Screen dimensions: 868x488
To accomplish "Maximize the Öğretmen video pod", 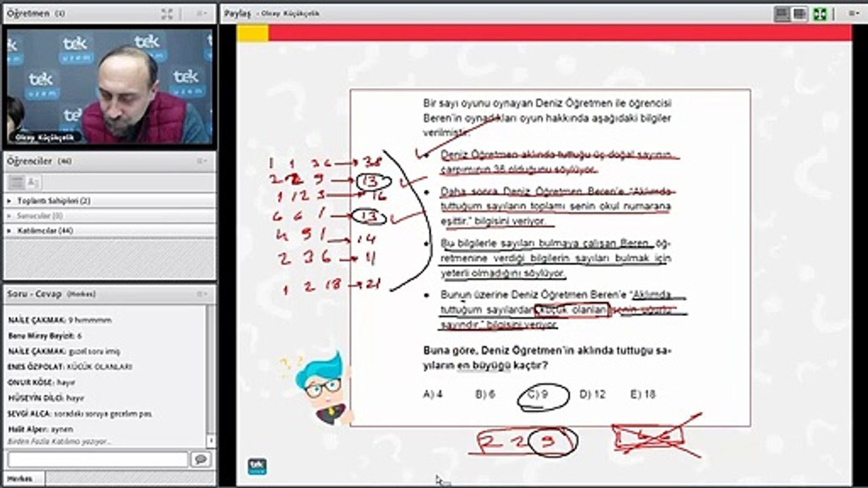I will 167,14.
